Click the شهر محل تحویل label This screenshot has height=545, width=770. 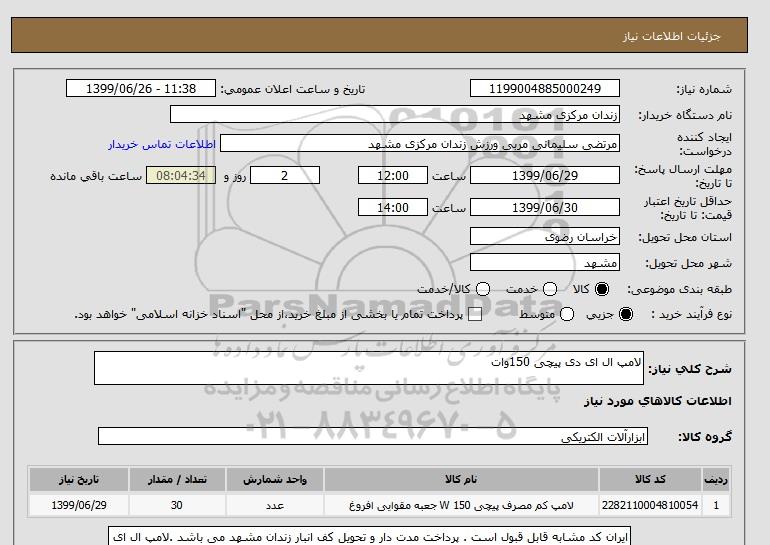click(688, 264)
